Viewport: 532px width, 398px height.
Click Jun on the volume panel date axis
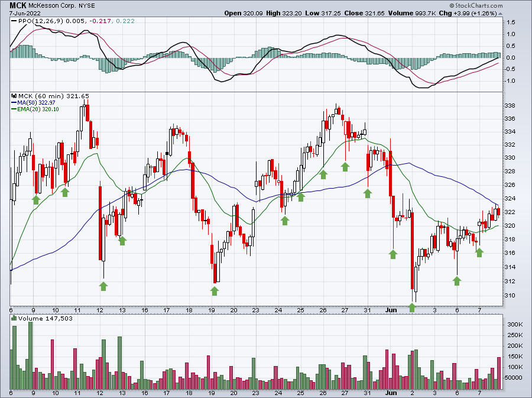point(391,393)
